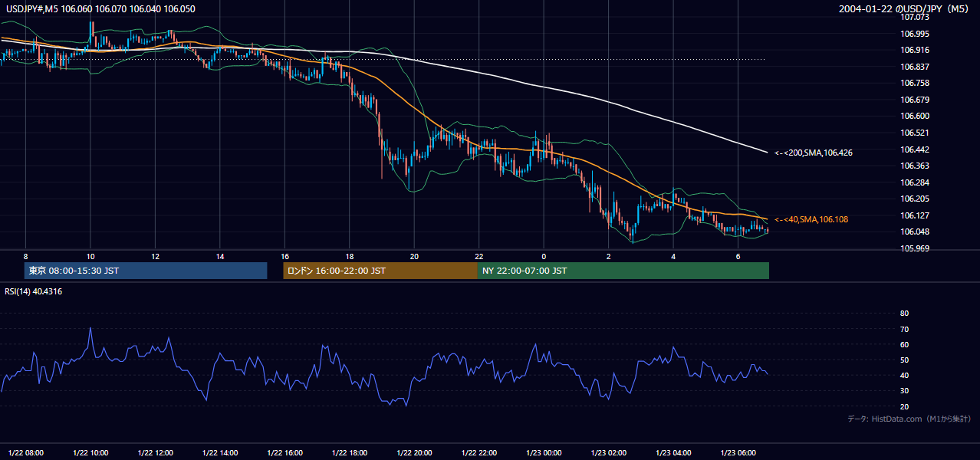
Task: Click the 1/22 08:00 bottom time label
Action: click(26, 452)
